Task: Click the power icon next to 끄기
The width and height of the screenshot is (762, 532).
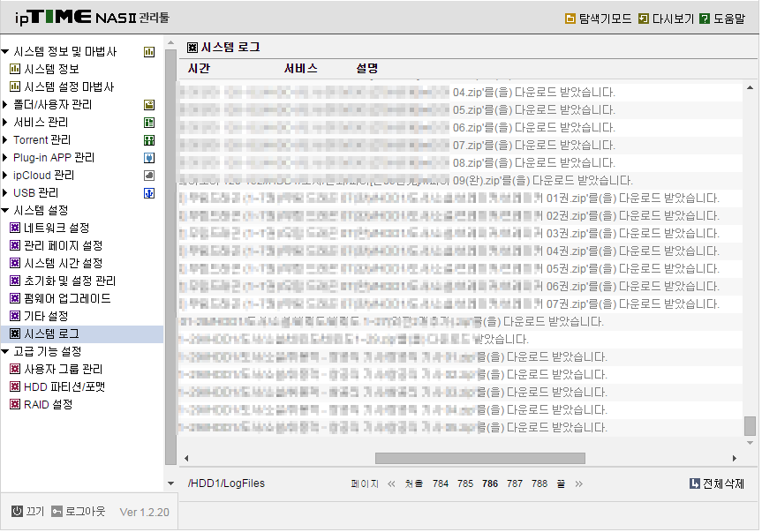Action: (17, 511)
